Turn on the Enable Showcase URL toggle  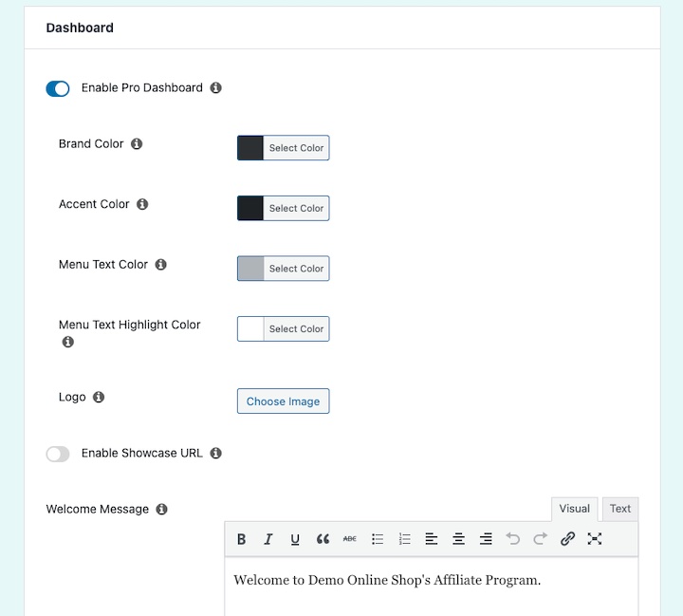[58, 454]
